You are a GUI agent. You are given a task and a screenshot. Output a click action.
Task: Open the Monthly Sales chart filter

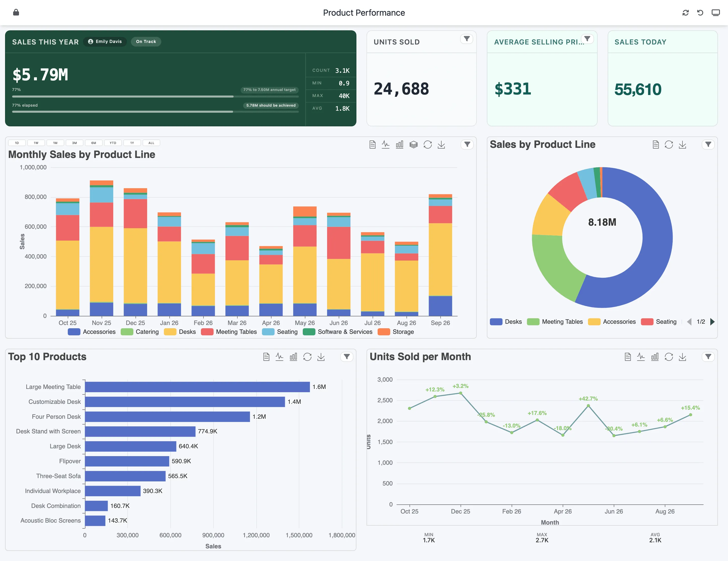[x=467, y=145]
